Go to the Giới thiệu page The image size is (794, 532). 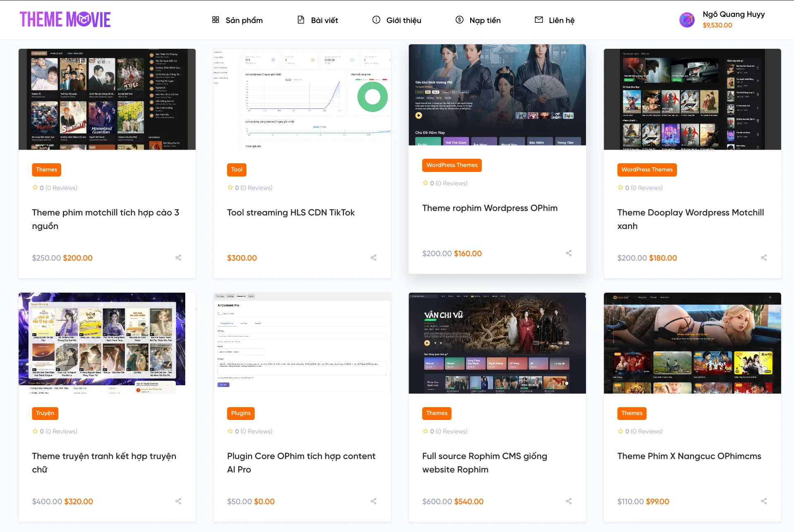[397, 20]
